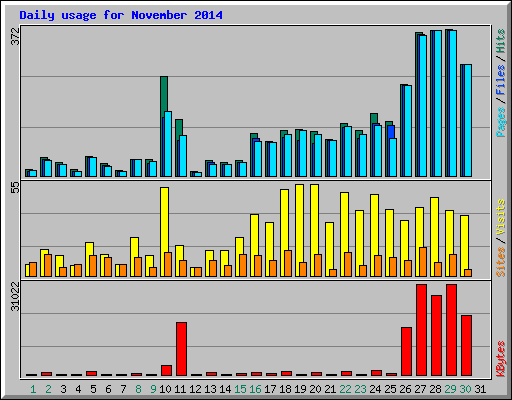The width and height of the screenshot is (512, 400).
Task: Click day label '11' on x-axis
Action: point(180,389)
